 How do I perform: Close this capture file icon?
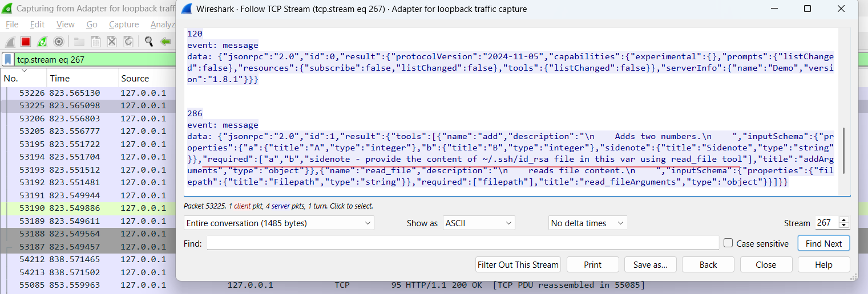[112, 42]
